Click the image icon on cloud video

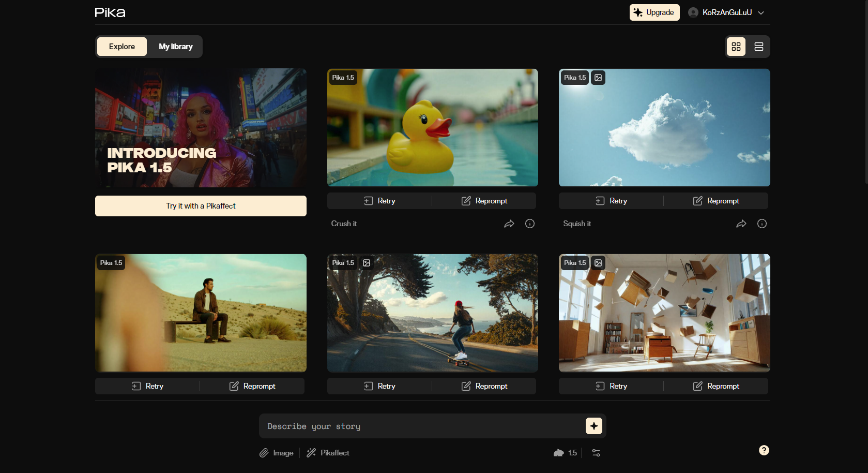click(x=598, y=78)
